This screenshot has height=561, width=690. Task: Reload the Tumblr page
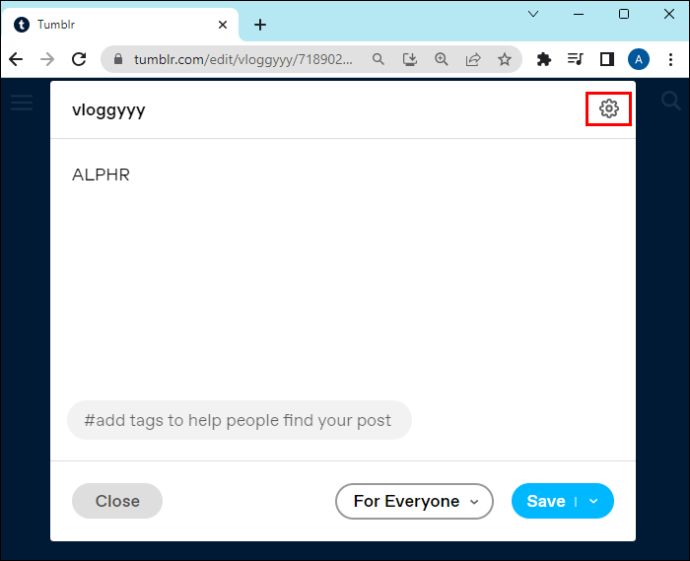(79, 59)
